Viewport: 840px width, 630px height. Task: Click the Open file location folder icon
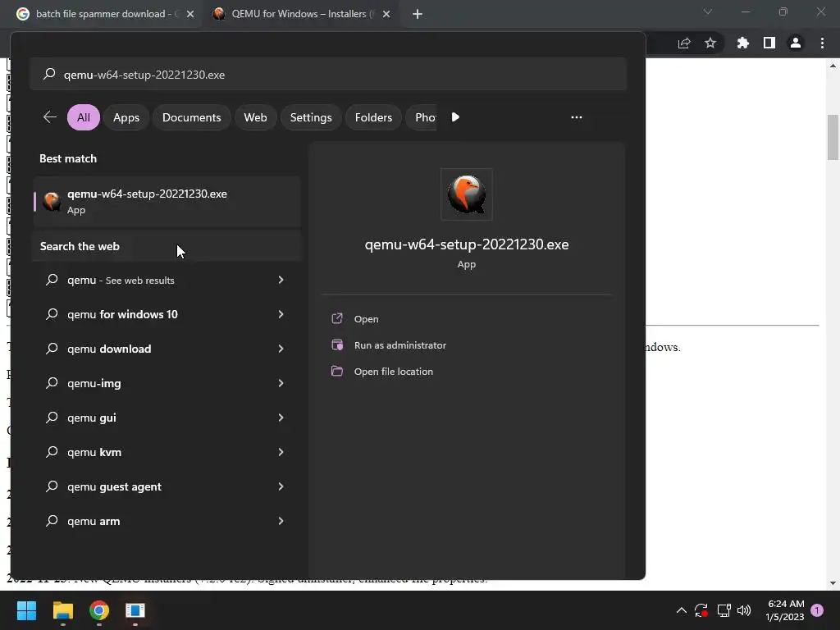[337, 372]
